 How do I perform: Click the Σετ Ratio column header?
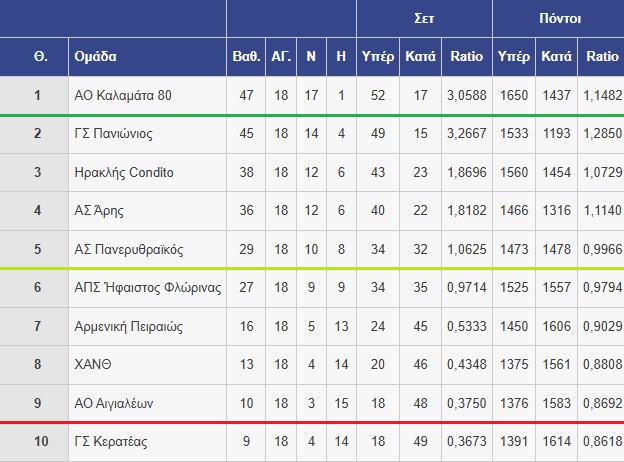click(x=466, y=57)
